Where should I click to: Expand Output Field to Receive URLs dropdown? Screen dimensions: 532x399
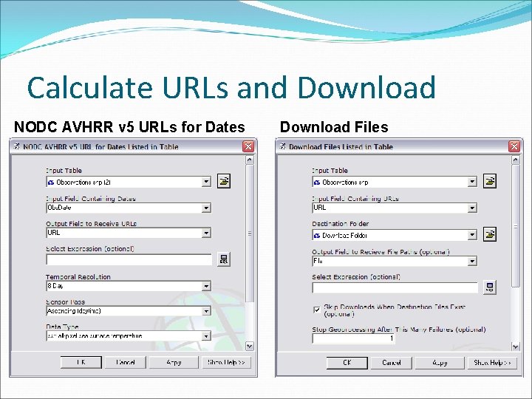click(206, 233)
